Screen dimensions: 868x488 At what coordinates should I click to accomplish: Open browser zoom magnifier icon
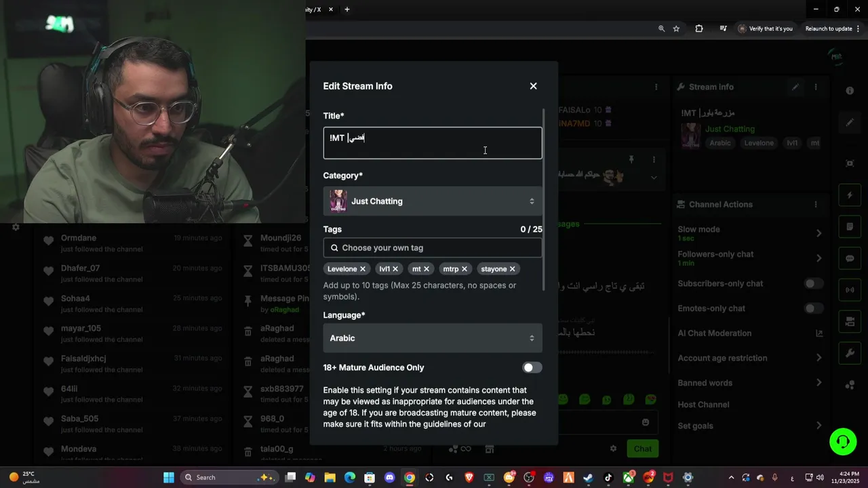pyautogui.click(x=661, y=28)
